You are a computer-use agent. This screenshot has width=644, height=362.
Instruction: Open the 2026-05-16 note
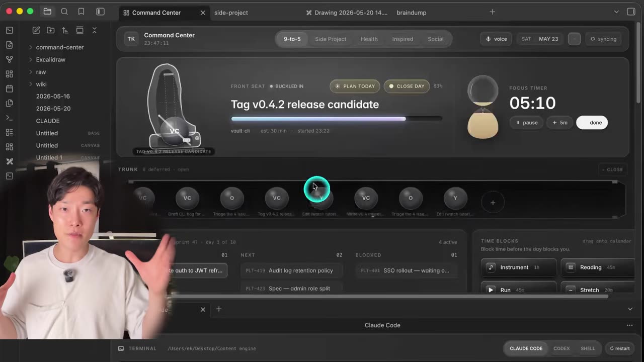pos(53,96)
